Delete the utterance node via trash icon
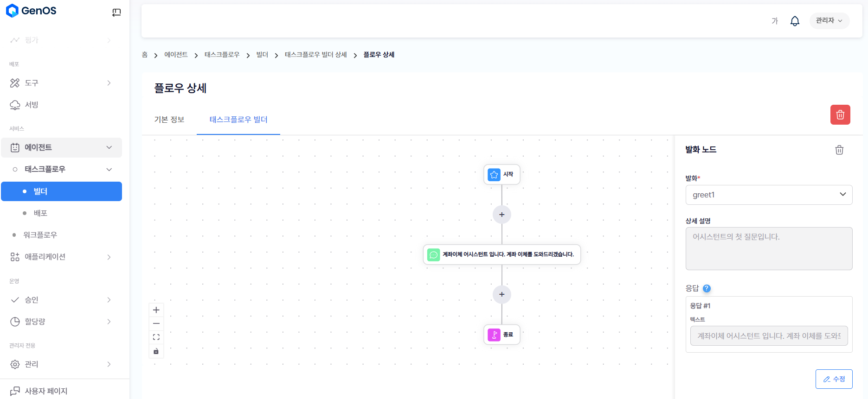This screenshot has height=399, width=868. tap(839, 150)
